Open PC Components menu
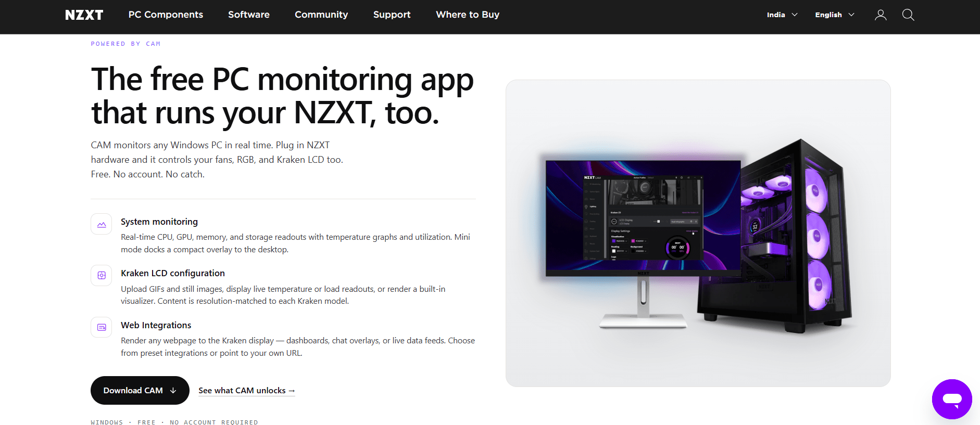 (166, 15)
